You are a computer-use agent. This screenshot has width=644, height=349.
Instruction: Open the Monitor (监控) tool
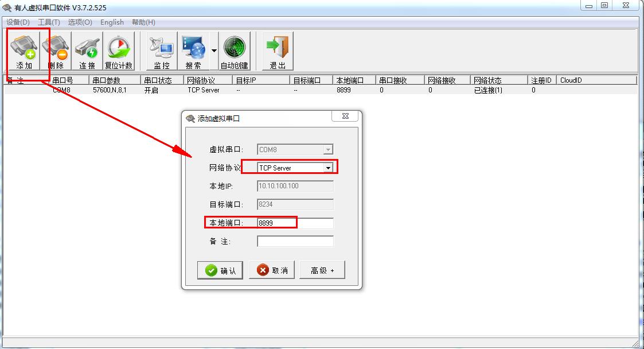coord(162,51)
